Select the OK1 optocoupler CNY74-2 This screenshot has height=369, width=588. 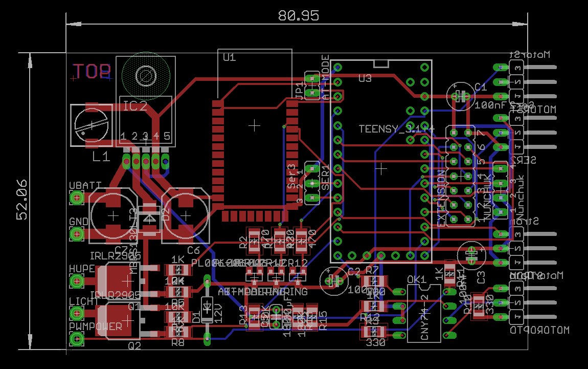(424, 313)
